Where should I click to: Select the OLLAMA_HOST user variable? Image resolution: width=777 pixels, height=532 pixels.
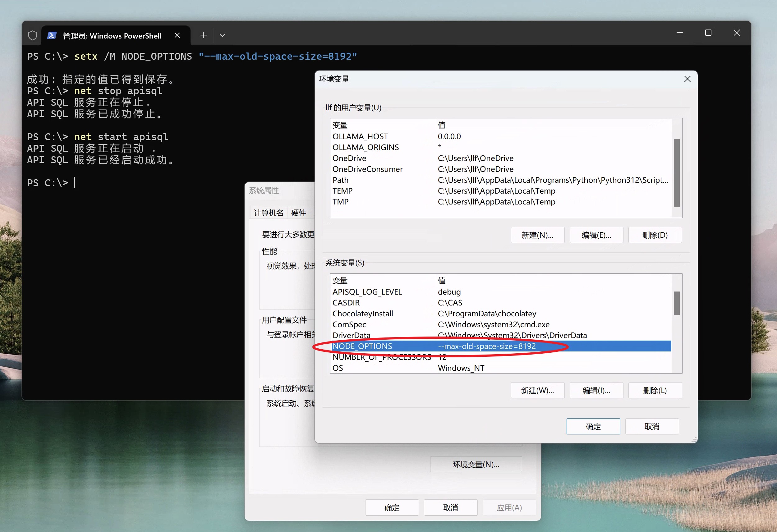coord(360,136)
